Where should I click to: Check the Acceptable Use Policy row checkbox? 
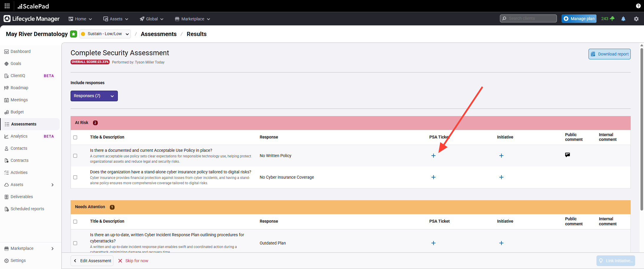tap(75, 156)
